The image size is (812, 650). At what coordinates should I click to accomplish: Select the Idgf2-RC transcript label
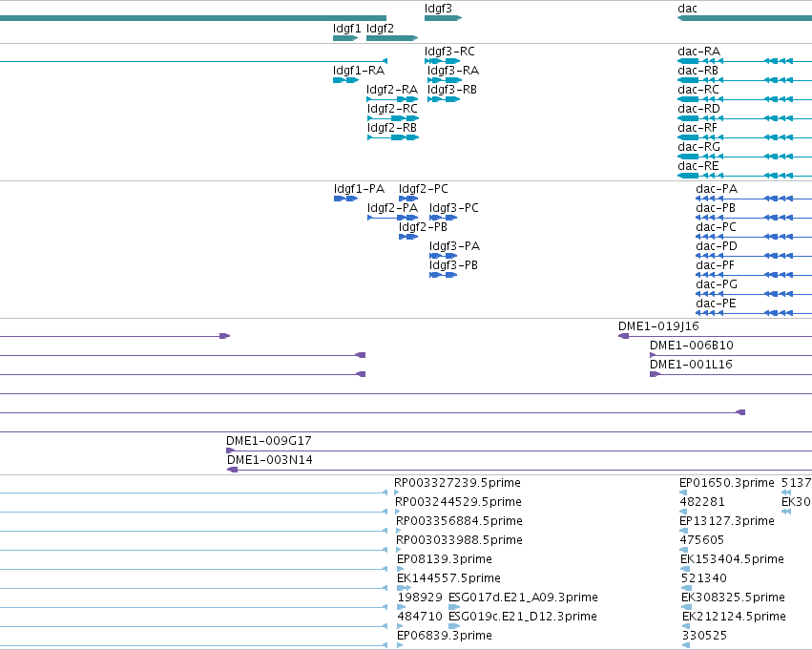point(392,109)
